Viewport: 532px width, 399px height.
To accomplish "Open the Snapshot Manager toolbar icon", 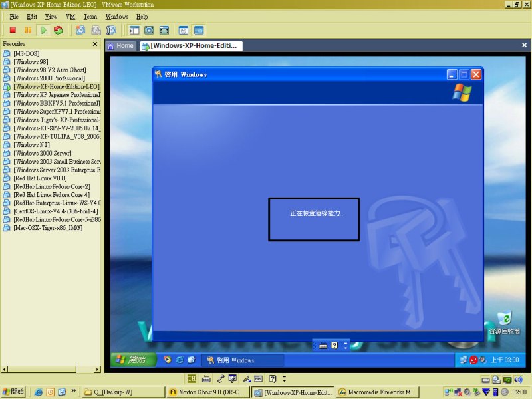I will click(111, 30).
